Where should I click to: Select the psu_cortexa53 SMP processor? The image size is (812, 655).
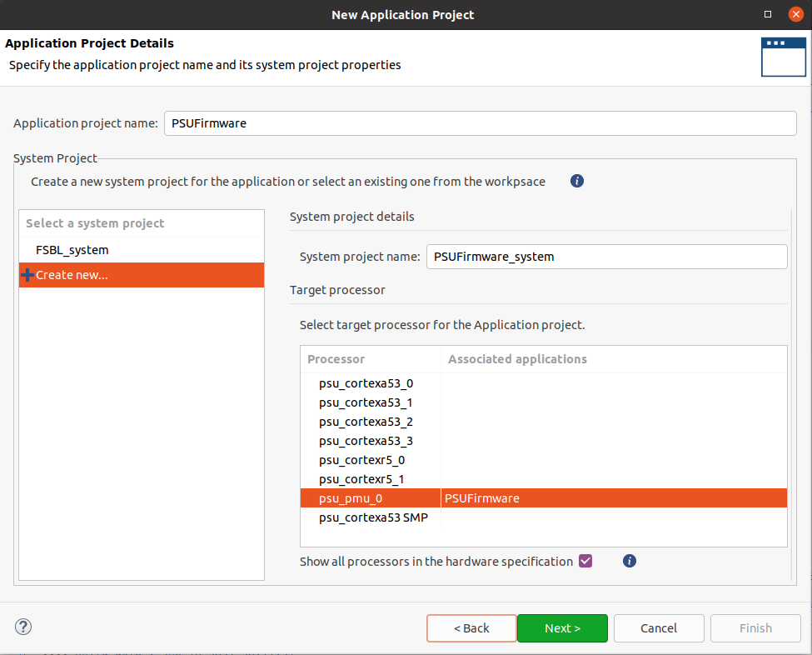(373, 517)
